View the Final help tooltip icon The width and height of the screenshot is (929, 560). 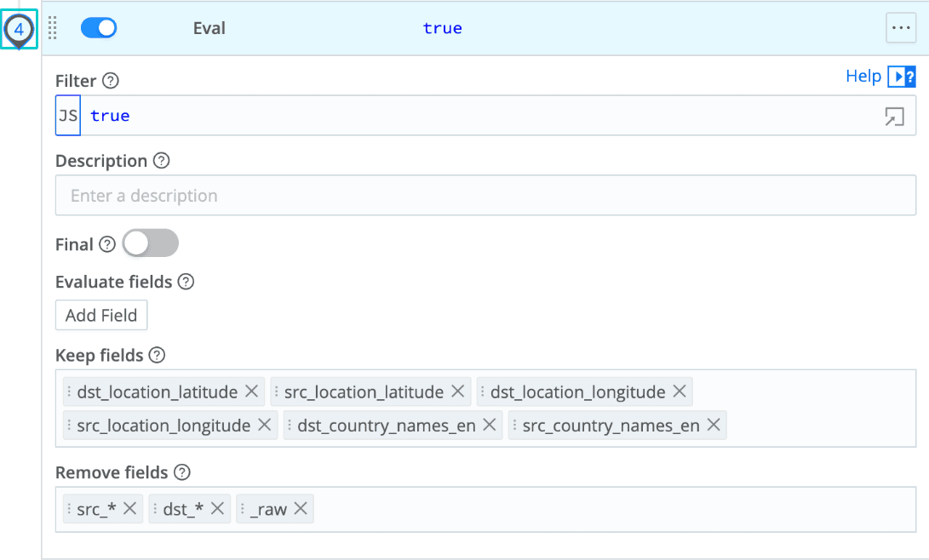pyautogui.click(x=106, y=243)
